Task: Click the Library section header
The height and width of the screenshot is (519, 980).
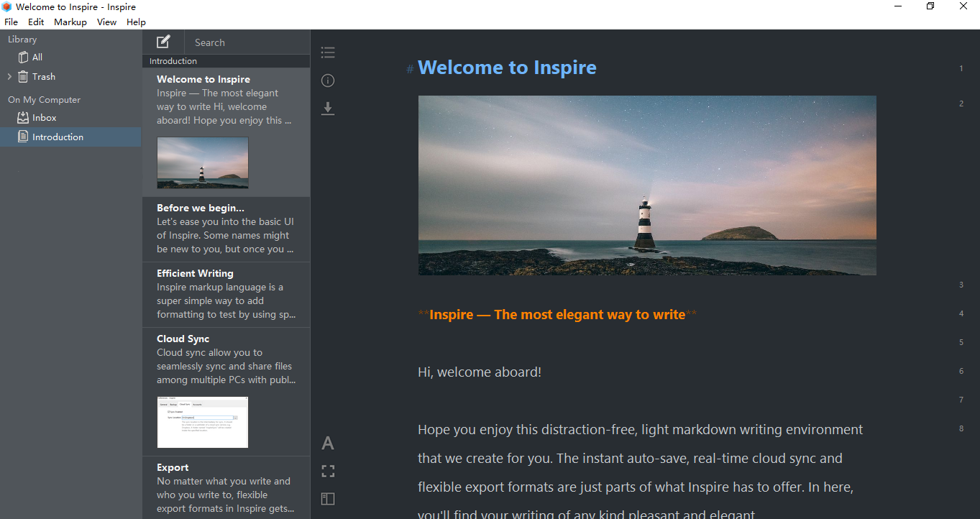Action: (x=22, y=40)
